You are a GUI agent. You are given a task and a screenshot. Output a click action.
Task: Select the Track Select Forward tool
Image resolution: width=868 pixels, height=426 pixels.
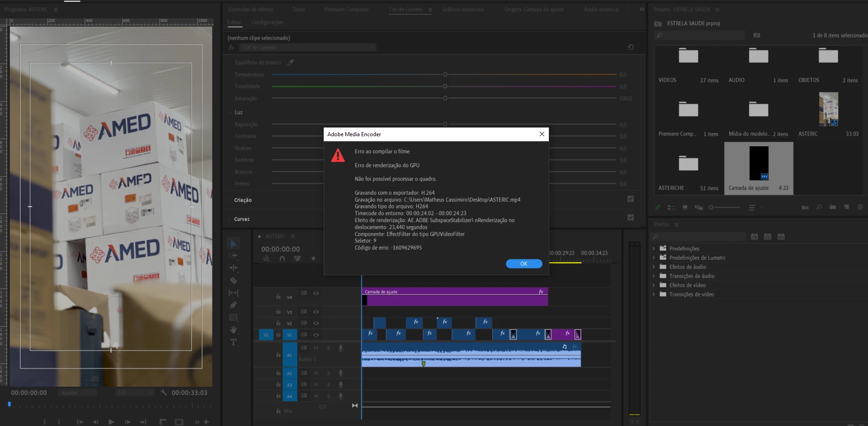point(233,256)
